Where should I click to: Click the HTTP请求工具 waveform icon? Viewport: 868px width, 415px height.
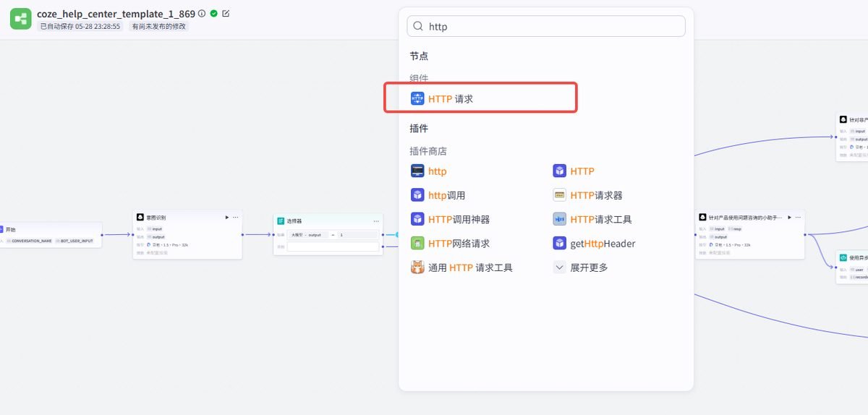(x=559, y=219)
